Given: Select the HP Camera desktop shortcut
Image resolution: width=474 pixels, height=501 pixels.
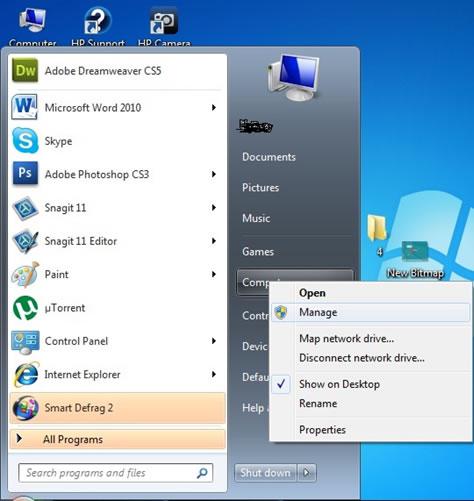Looking at the screenshot, I should (163, 21).
